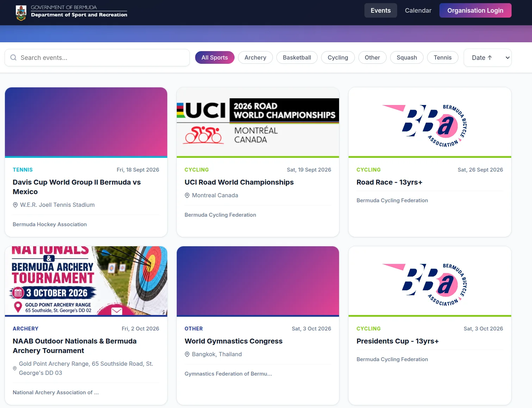This screenshot has width=532, height=408.
Task: Select the Other sport filter
Action: point(372,57)
